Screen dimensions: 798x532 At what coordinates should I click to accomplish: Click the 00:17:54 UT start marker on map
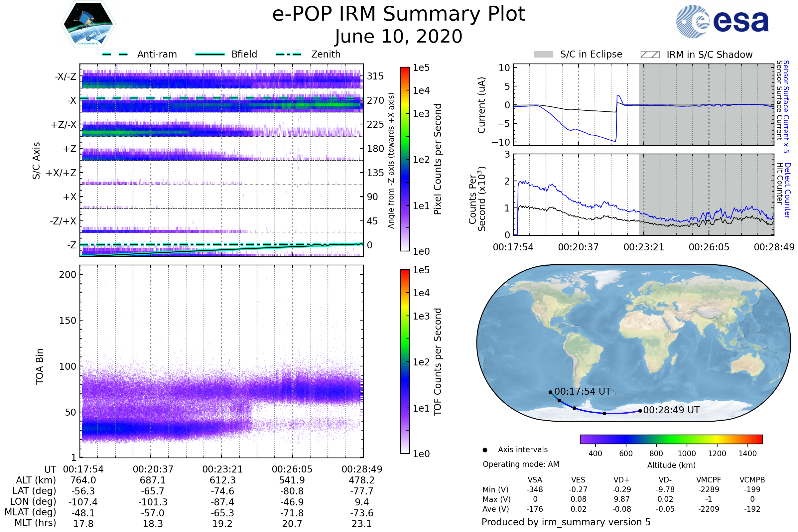550,392
